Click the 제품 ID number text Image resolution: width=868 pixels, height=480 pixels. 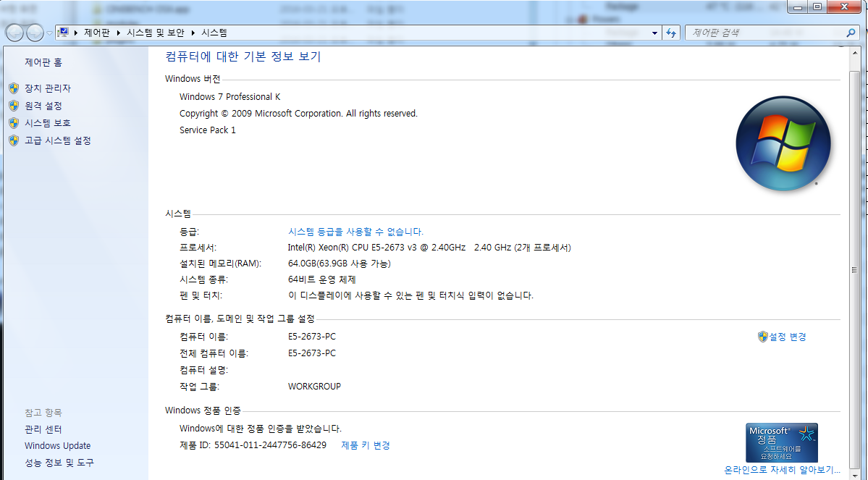pyautogui.click(x=253, y=445)
